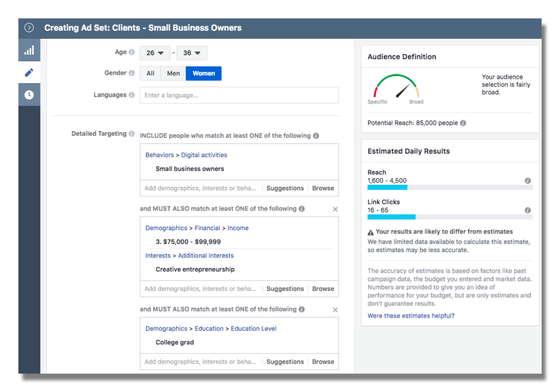Click the info icon next to Potential Reach
This screenshot has width=560, height=392.
pyautogui.click(x=463, y=122)
